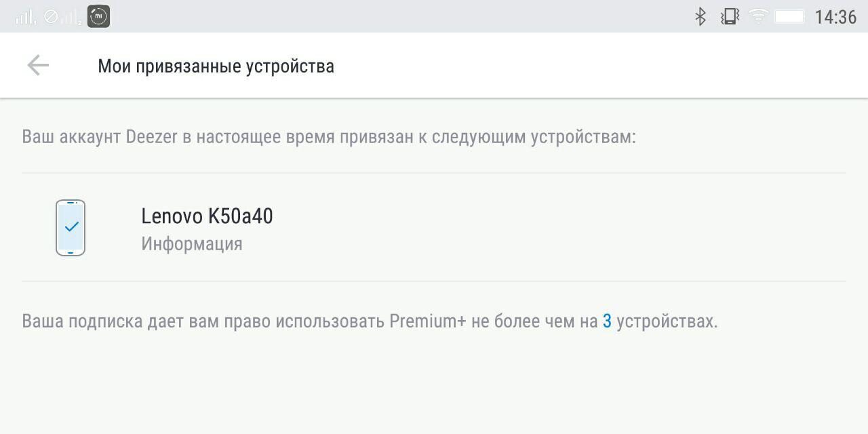This screenshot has width=868, height=434.
Task: Select the Lenovo K50a40 device name
Action: pos(207,216)
